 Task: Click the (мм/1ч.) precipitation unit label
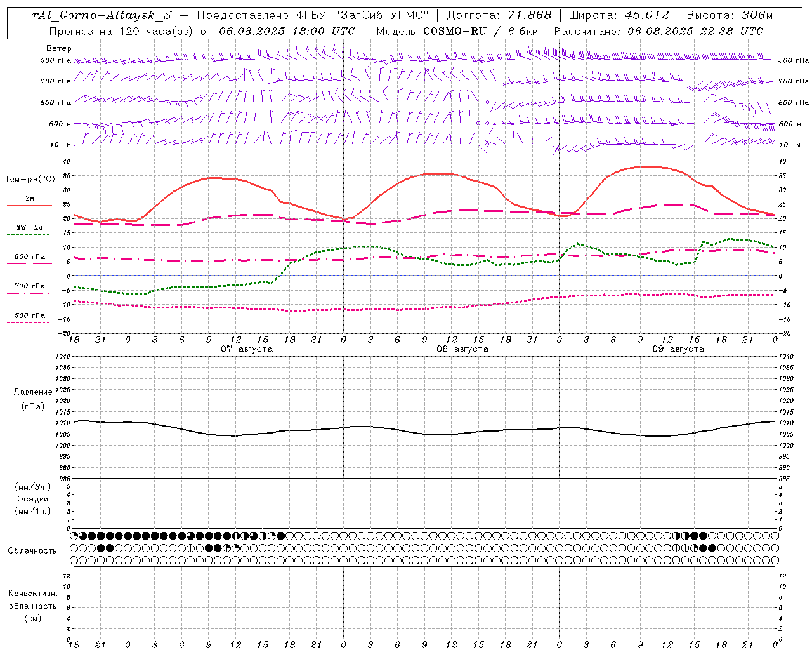pyautogui.click(x=33, y=511)
